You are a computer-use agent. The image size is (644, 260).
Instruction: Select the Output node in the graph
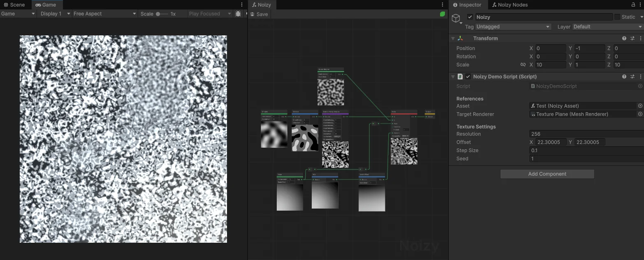[x=430, y=114]
